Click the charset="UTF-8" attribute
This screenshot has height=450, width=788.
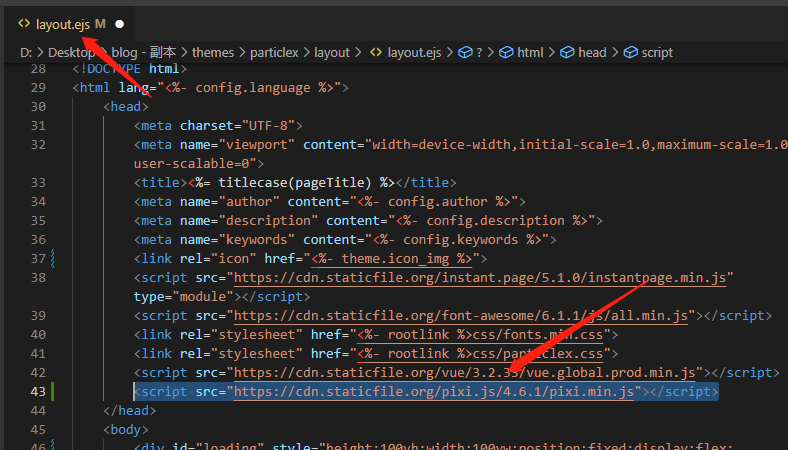click(237, 126)
